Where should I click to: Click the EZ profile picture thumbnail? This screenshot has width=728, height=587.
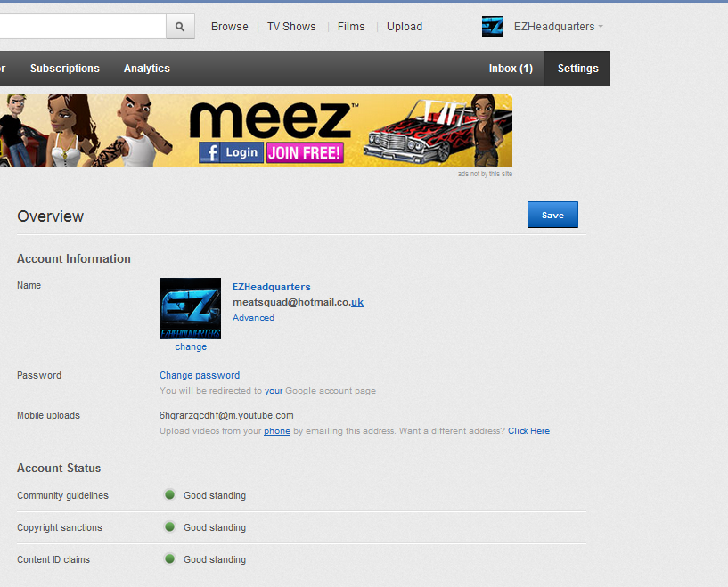(191, 308)
